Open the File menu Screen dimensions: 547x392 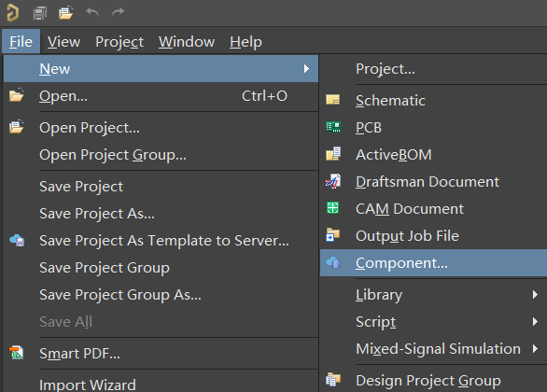21,41
